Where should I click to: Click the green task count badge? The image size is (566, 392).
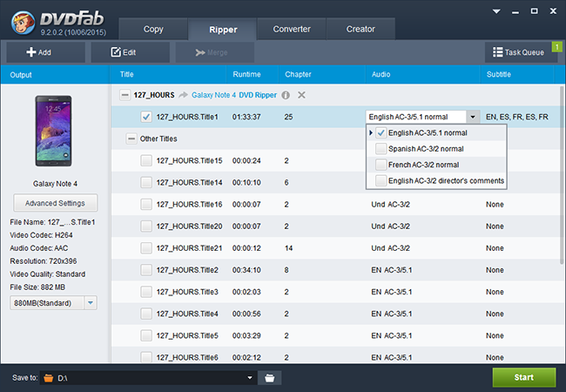[x=557, y=47]
